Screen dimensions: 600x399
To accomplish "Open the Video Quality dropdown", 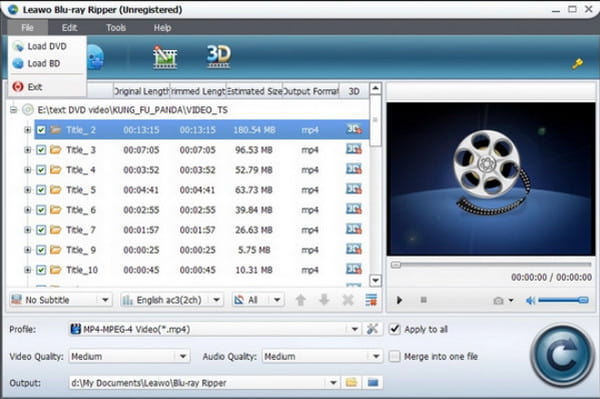I will coord(129,357).
